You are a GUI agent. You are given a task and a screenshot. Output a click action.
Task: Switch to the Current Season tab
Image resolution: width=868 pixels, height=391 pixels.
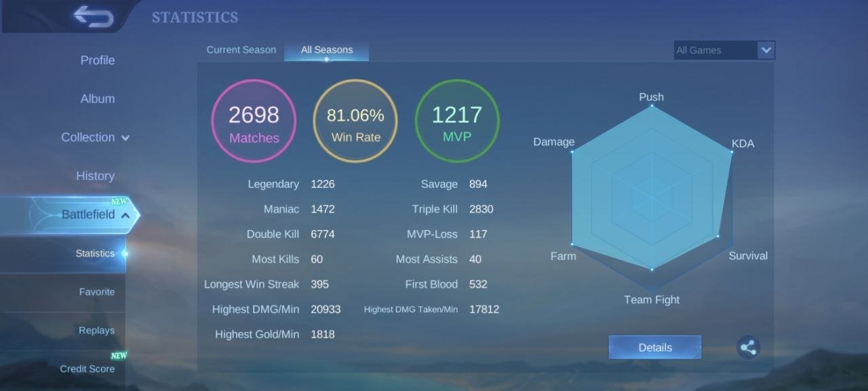tap(241, 50)
